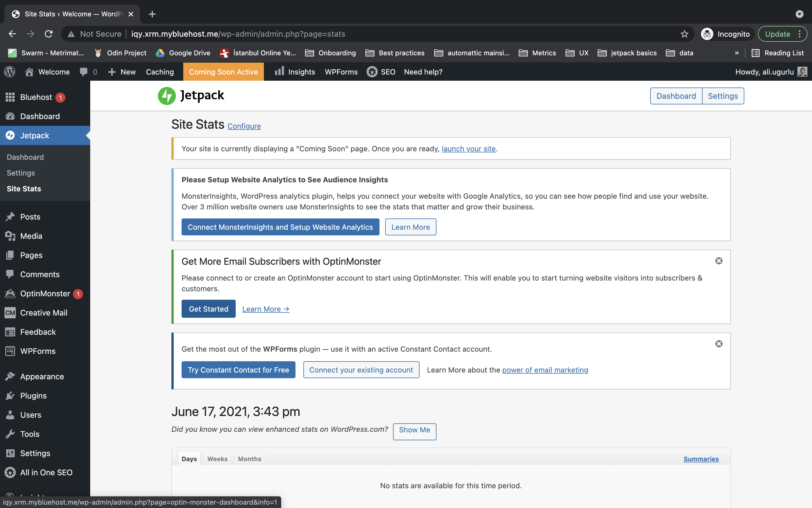Screen dimensions: 812x508
Task: Open Jetpack header Dashboard button
Action: tap(676, 96)
